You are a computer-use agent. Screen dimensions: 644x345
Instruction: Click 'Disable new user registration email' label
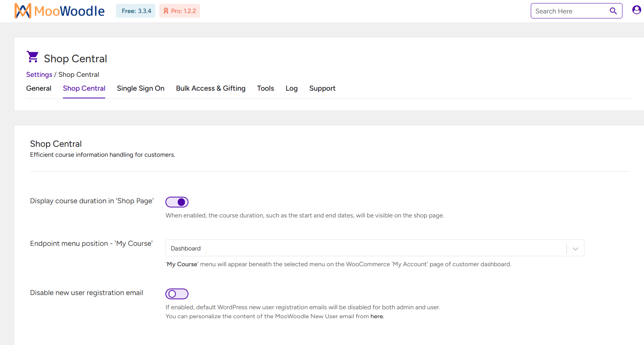coord(86,293)
